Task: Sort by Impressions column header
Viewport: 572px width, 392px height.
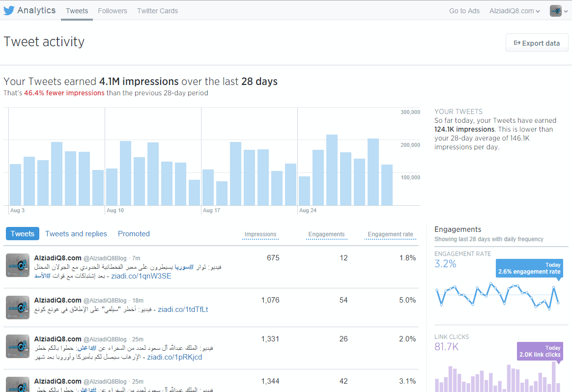Action: point(260,234)
